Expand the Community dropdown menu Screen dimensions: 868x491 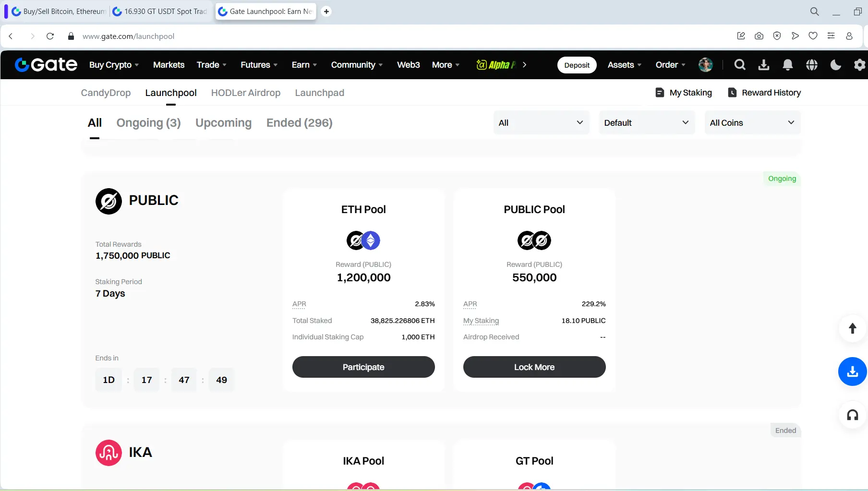point(357,65)
